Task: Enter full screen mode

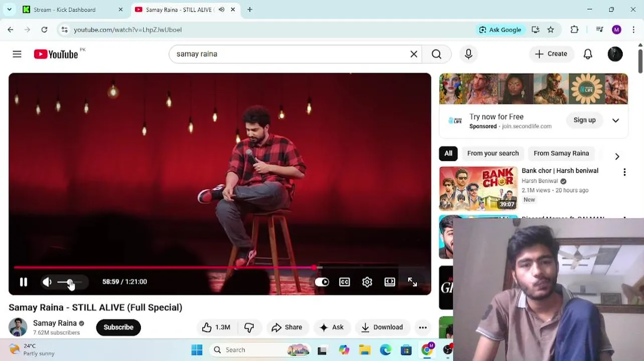Action: [412, 282]
